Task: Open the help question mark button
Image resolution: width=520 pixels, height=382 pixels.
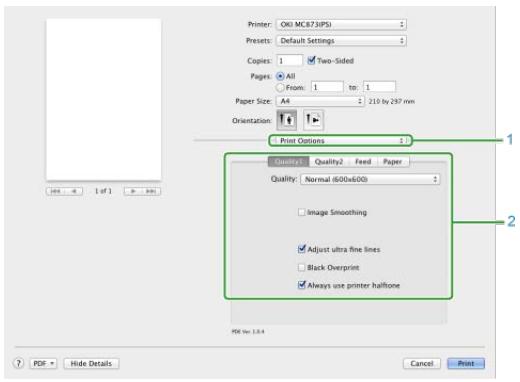Action: tap(19, 363)
